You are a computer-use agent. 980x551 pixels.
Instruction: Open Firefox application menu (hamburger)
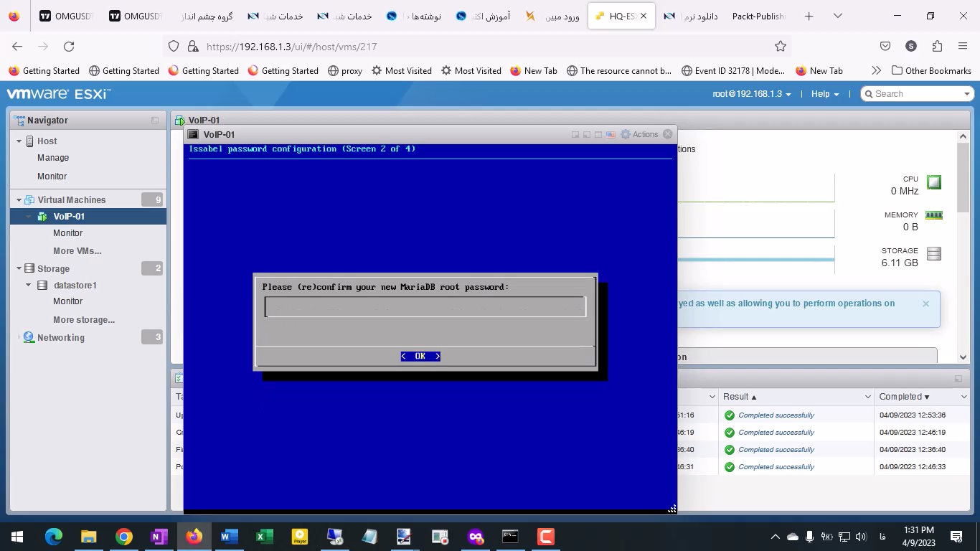coord(963,47)
